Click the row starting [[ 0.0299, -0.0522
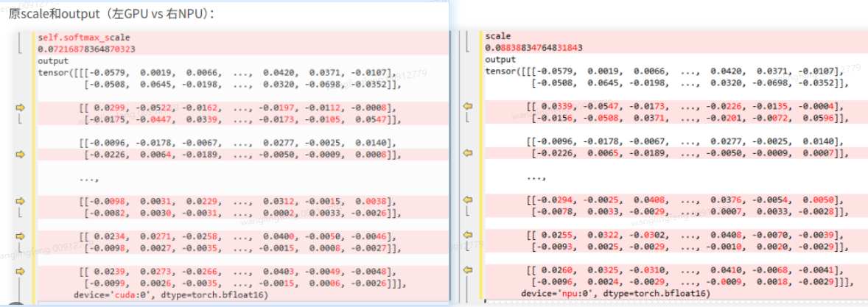Screen dimensions: 868x307 (x=237, y=108)
